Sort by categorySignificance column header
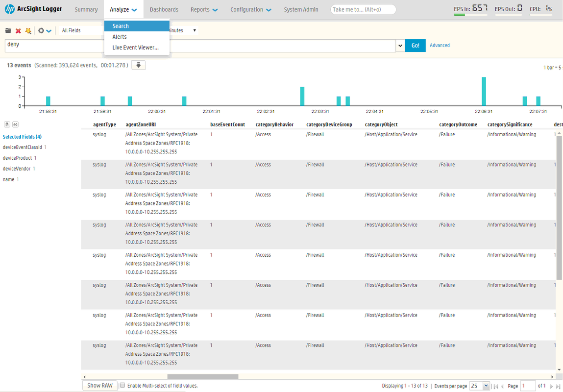Image resolution: width=563 pixels, height=392 pixels. click(x=510, y=124)
